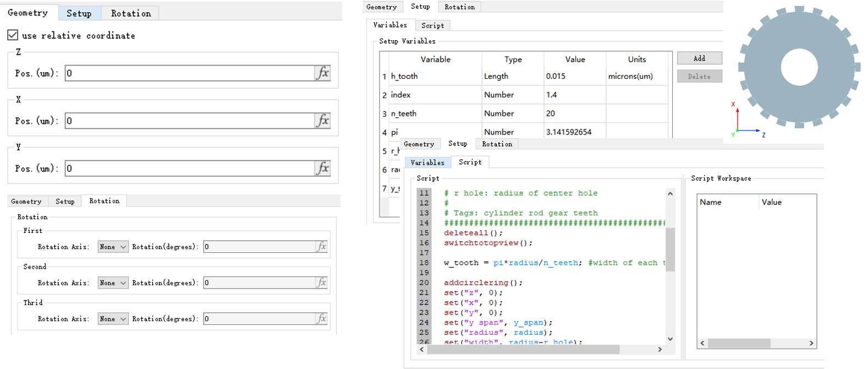Open the fx expression editor for Y position
The height and width of the screenshot is (369, 868).
coord(322,168)
